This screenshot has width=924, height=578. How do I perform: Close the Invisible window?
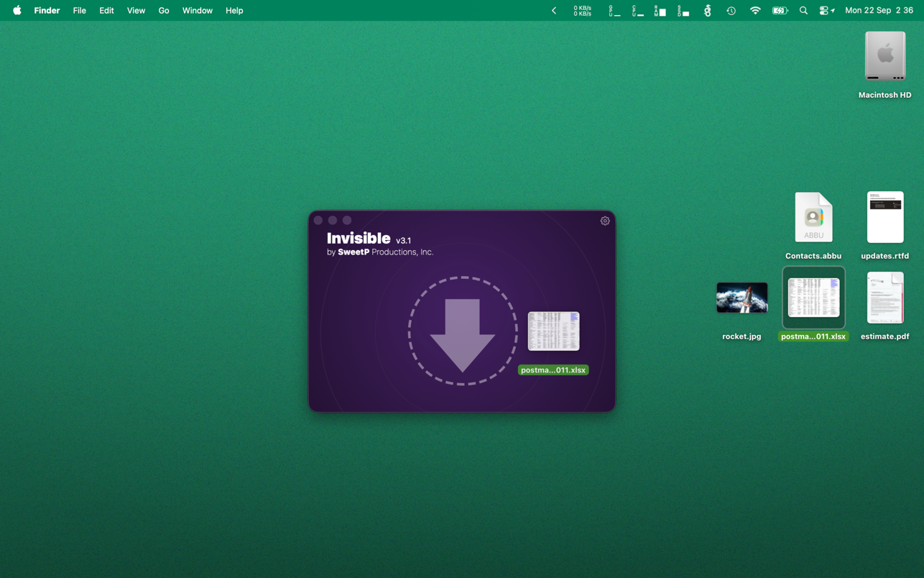318,221
